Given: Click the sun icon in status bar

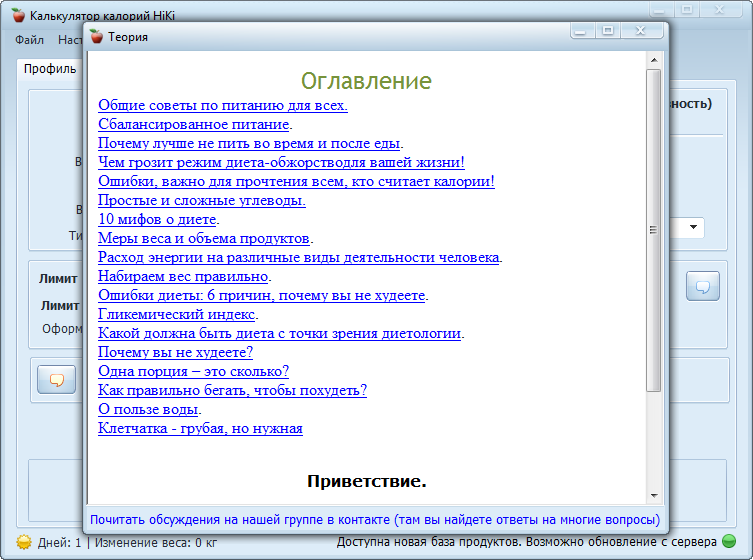Looking at the screenshot, I should tap(24, 542).
